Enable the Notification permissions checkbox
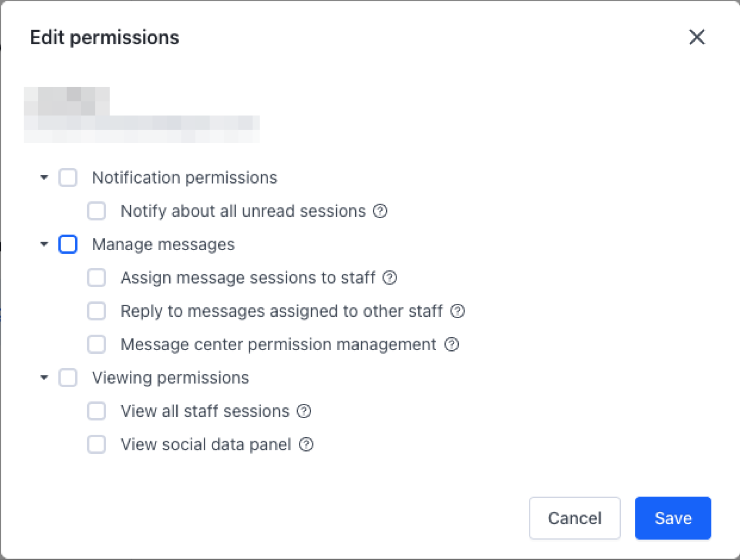The width and height of the screenshot is (740, 560). [68, 178]
